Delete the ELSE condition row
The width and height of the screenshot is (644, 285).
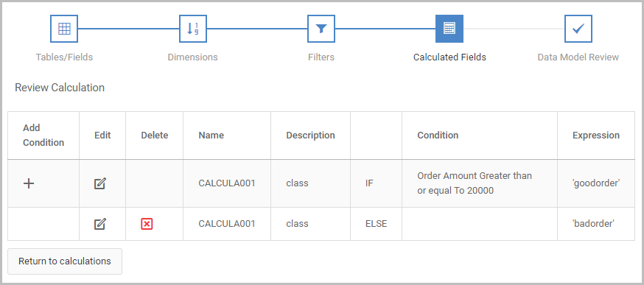pos(147,224)
